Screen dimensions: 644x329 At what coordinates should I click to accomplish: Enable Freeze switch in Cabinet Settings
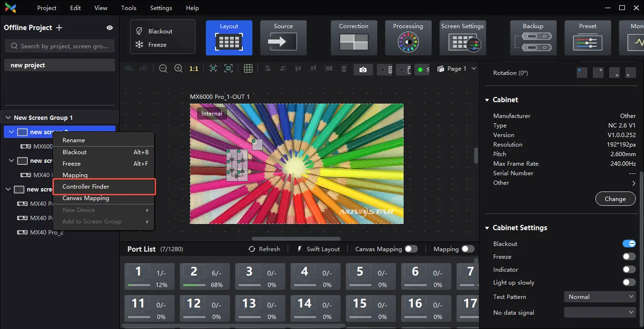coord(629,256)
